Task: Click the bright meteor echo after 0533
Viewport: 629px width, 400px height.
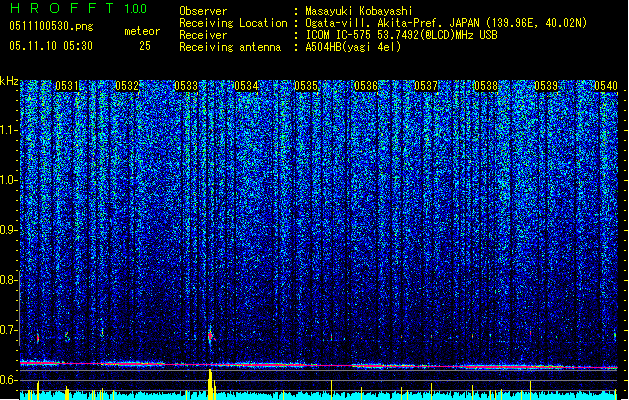Action: 211,336
